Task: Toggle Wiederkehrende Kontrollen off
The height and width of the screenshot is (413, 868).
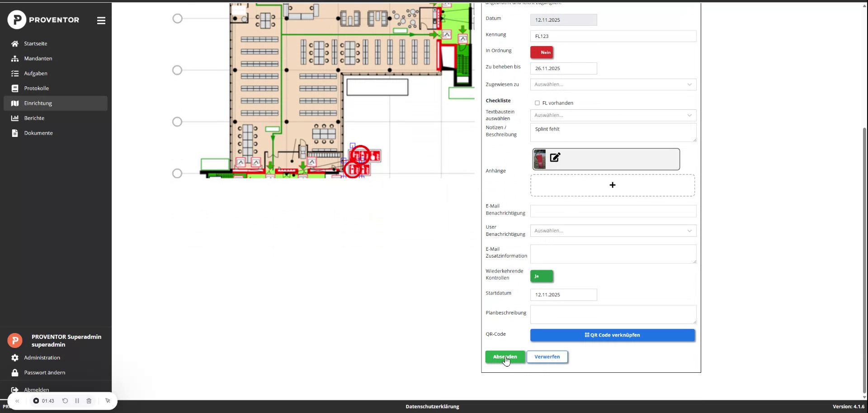Action: click(541, 276)
